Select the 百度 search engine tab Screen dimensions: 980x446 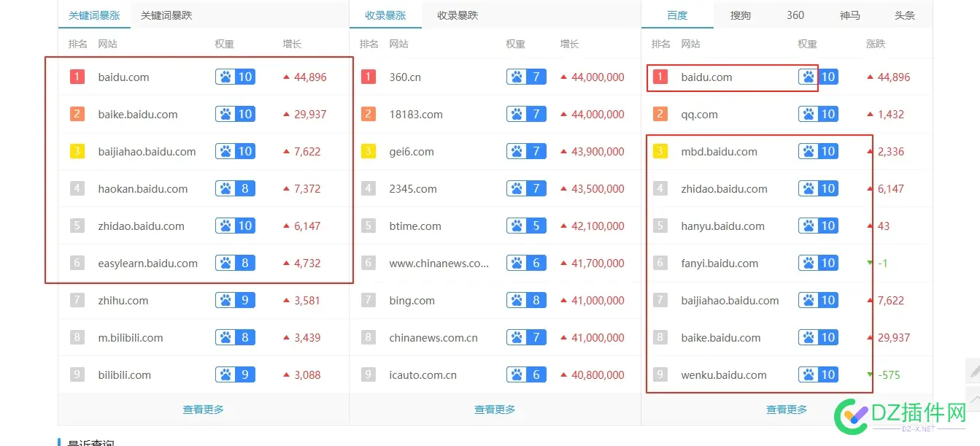click(677, 15)
